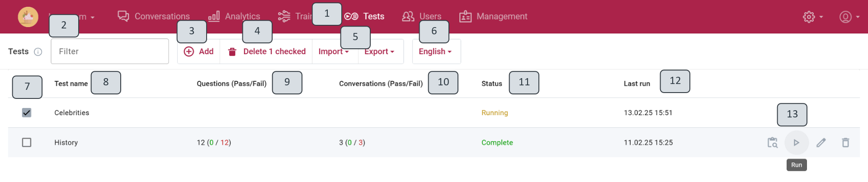Click the Status column header
Screen dimensions: 868x182
point(492,84)
